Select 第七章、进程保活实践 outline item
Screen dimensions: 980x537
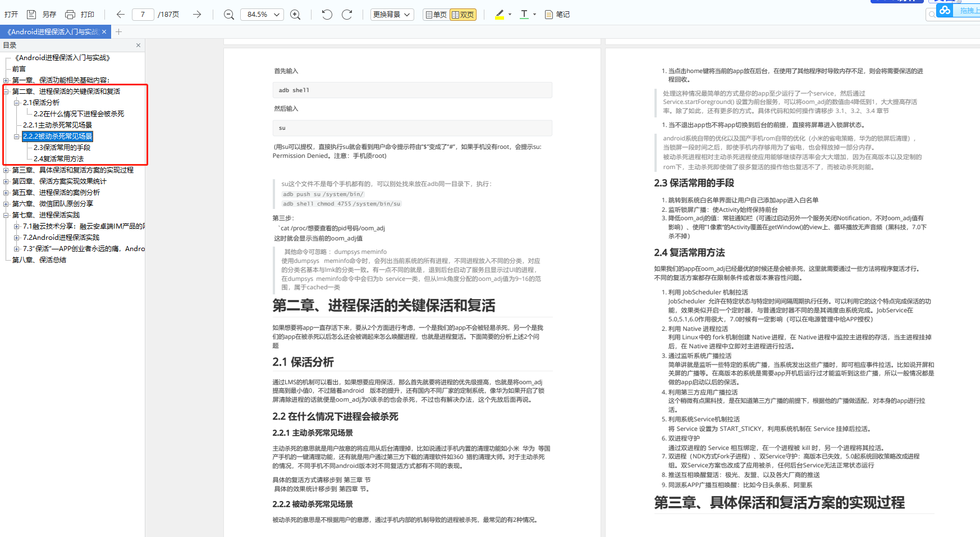point(46,215)
